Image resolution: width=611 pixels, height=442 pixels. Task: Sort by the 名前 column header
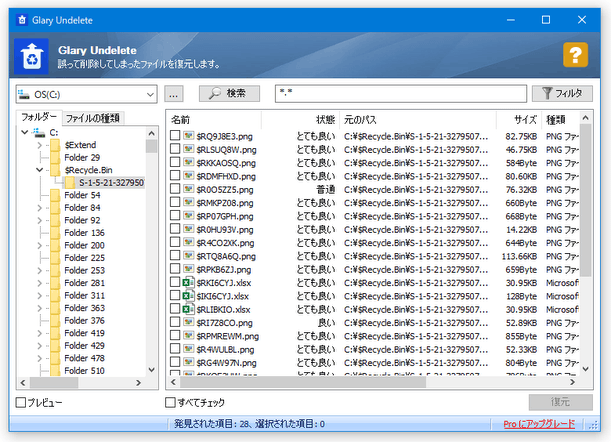[x=214, y=120]
